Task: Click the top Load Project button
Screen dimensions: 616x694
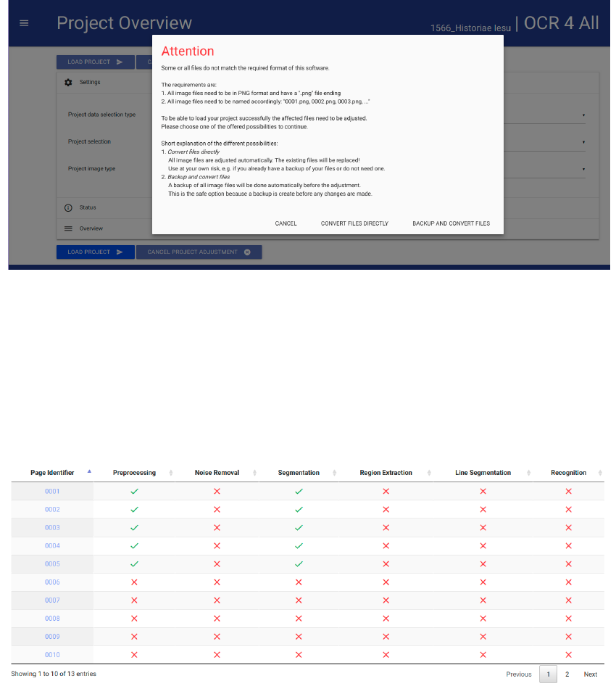Action: (95, 62)
